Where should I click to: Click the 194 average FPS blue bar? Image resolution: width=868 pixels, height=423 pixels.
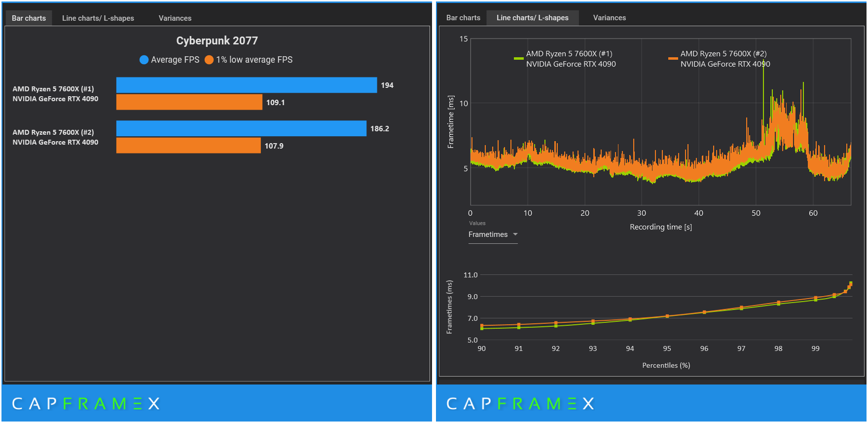[x=247, y=85]
